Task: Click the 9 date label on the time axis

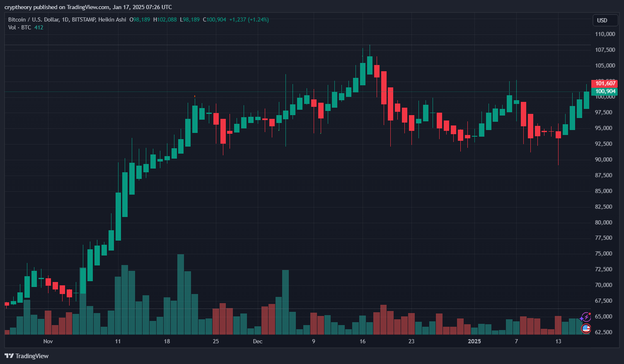Action: click(x=314, y=341)
